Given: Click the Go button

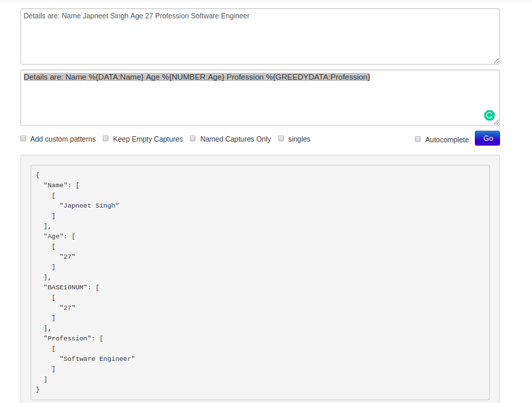Looking at the screenshot, I should coord(487,138).
